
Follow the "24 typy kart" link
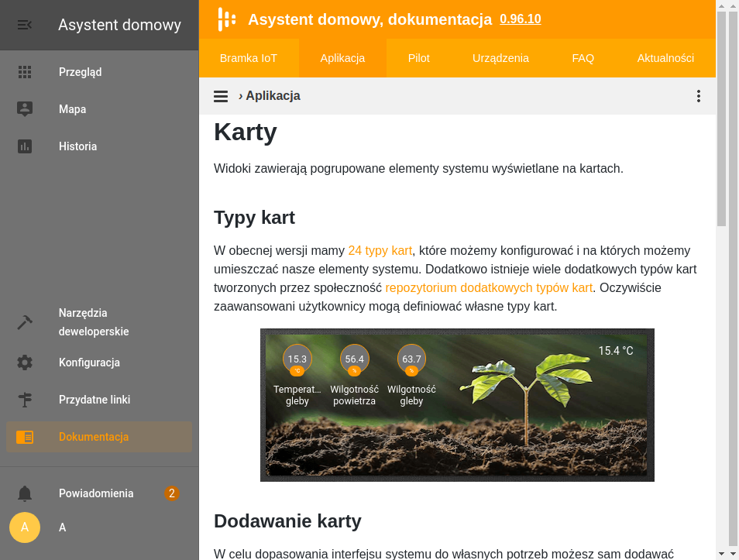click(380, 251)
